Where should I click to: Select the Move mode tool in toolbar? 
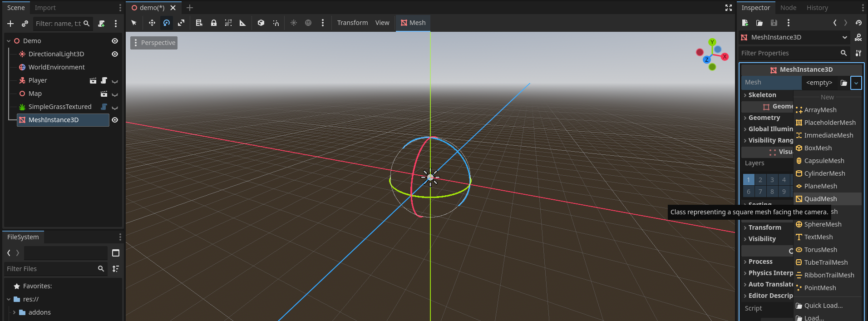152,23
